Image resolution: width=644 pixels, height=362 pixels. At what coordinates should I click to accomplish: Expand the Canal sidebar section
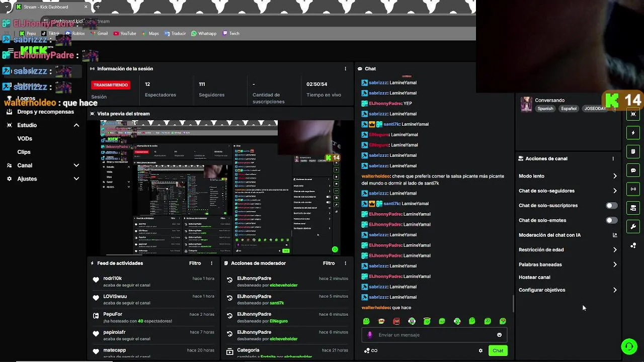point(76,165)
